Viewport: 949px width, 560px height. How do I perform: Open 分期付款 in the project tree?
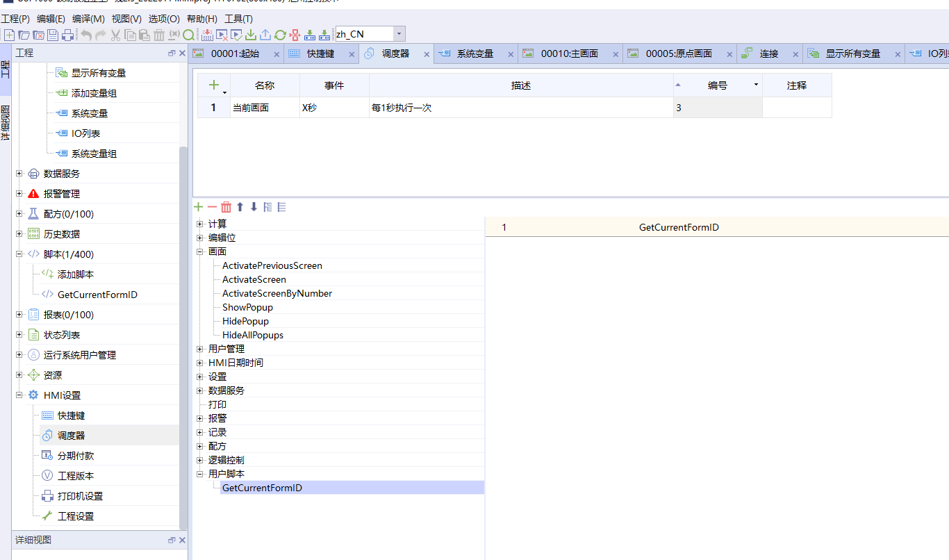click(x=76, y=456)
